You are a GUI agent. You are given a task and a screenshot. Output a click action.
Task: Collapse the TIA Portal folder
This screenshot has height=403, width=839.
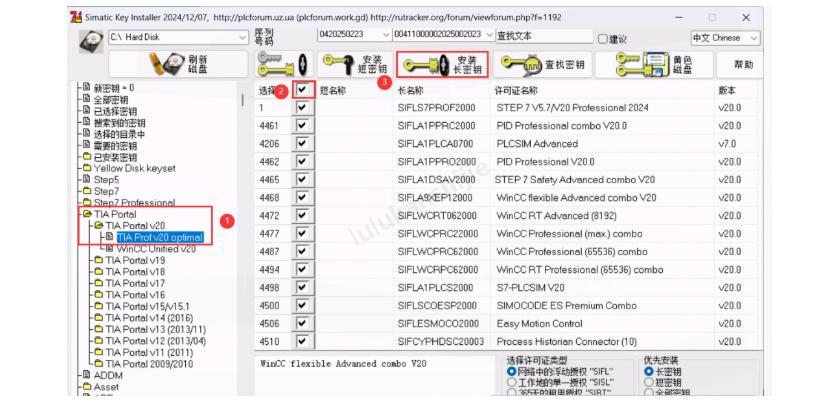tap(115, 214)
